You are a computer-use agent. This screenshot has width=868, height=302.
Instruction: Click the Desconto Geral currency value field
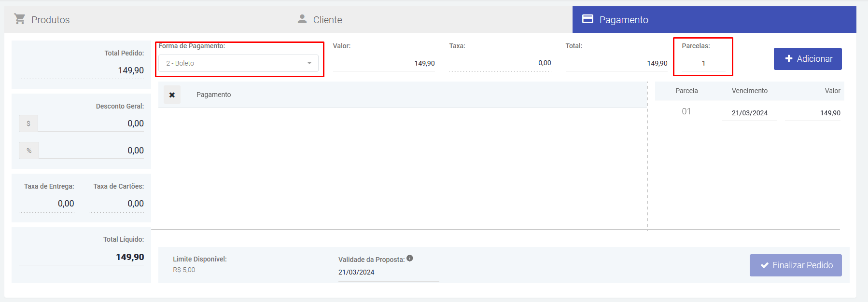[x=91, y=124]
